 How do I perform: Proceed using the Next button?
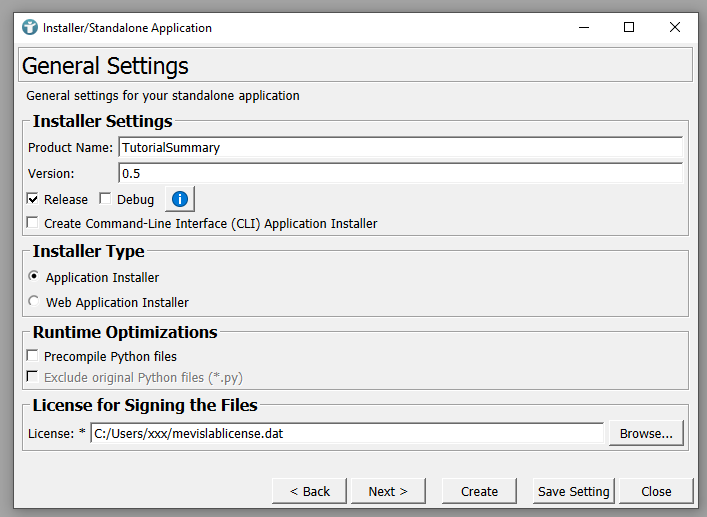click(387, 491)
